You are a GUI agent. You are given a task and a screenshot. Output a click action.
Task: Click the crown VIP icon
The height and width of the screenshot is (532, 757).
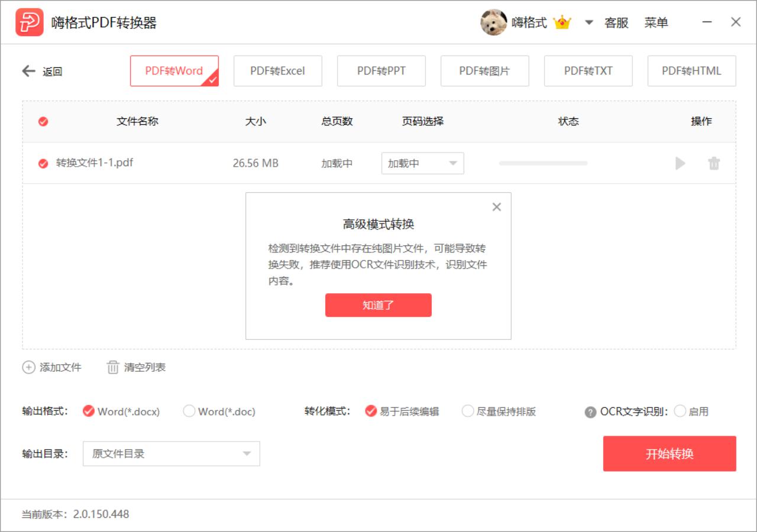tap(562, 22)
